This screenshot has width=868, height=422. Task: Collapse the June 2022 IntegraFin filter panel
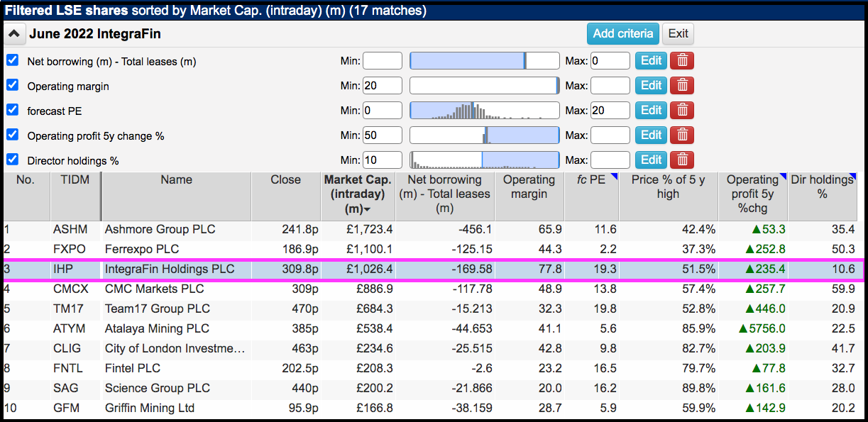(16, 33)
